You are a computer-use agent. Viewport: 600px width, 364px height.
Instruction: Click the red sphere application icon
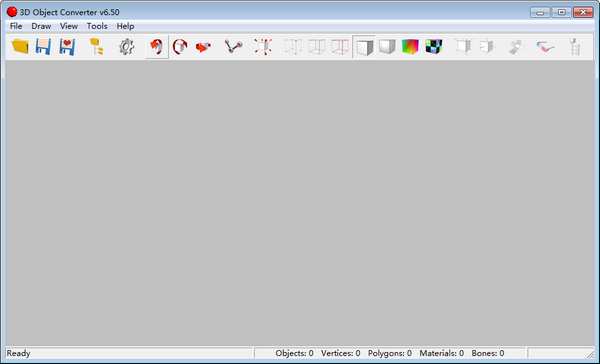(x=12, y=12)
